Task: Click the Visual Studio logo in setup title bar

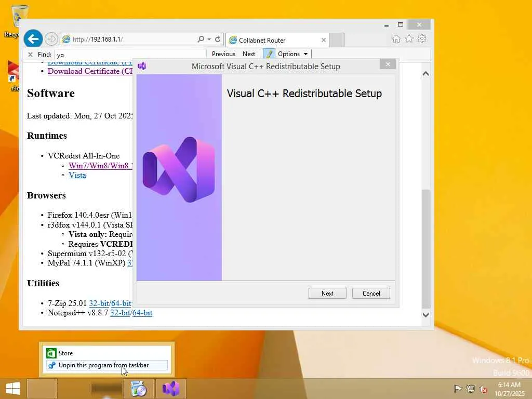Action: pyautogui.click(x=142, y=66)
